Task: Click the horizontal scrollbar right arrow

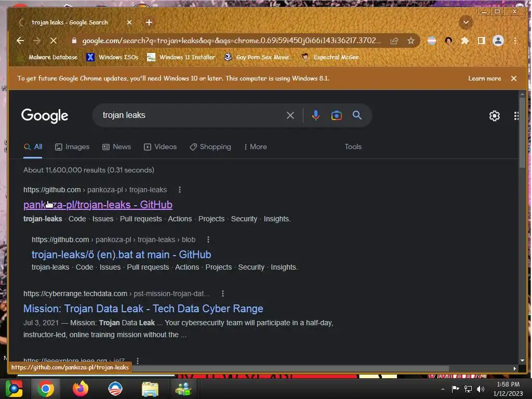Action: click(515, 368)
